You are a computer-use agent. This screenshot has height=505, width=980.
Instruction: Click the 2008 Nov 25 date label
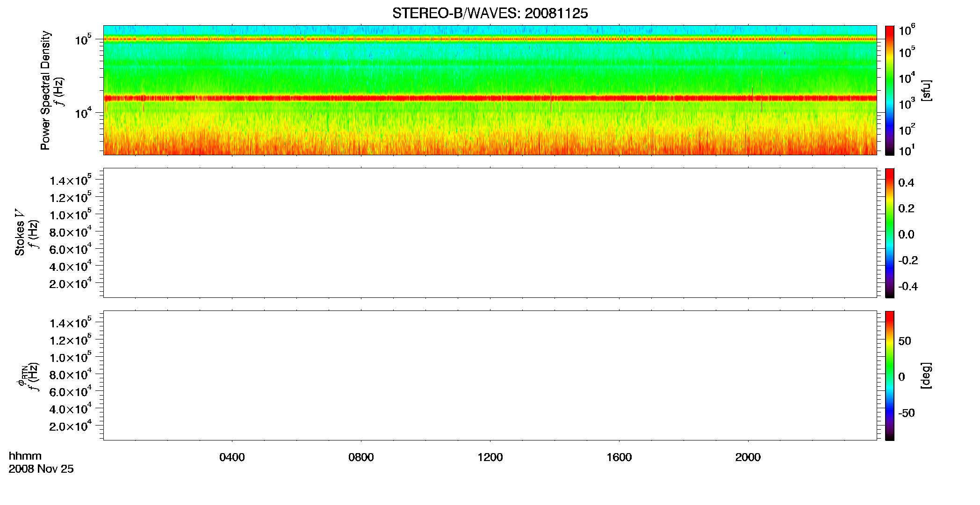[x=41, y=469]
